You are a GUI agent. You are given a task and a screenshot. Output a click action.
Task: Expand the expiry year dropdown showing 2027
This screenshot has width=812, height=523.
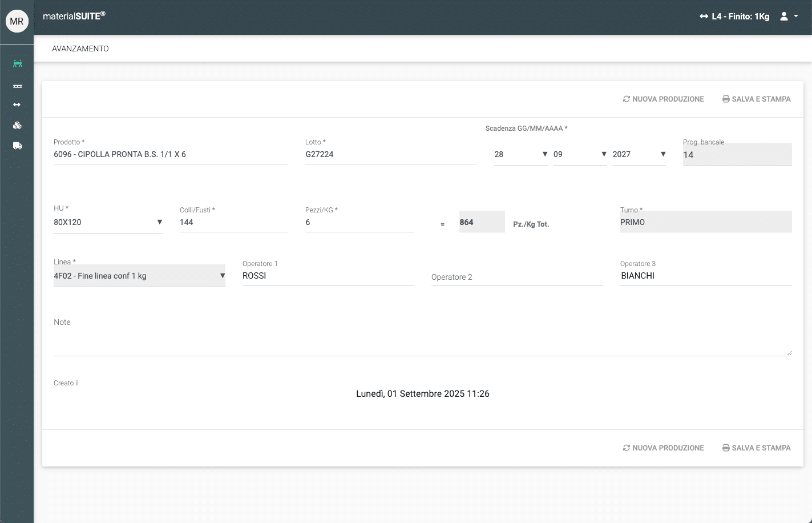639,154
